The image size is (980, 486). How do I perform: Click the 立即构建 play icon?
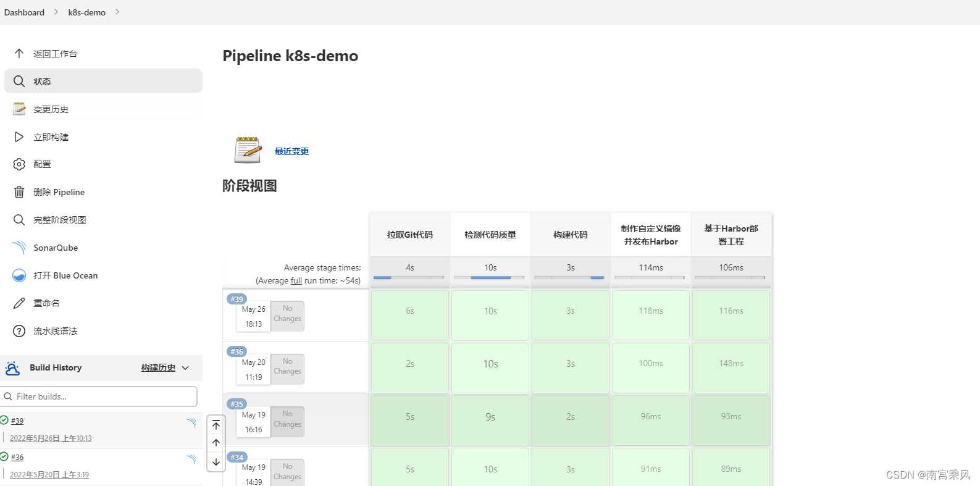[19, 137]
